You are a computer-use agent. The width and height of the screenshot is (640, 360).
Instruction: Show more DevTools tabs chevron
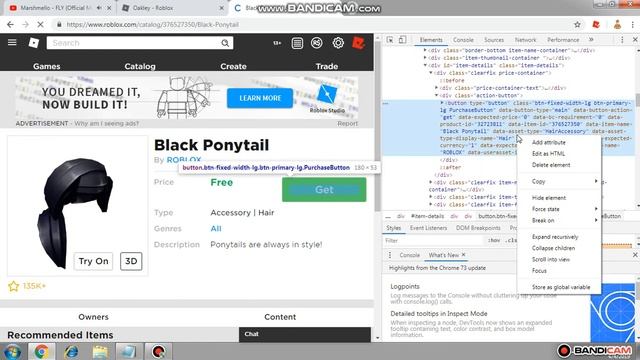(x=591, y=40)
